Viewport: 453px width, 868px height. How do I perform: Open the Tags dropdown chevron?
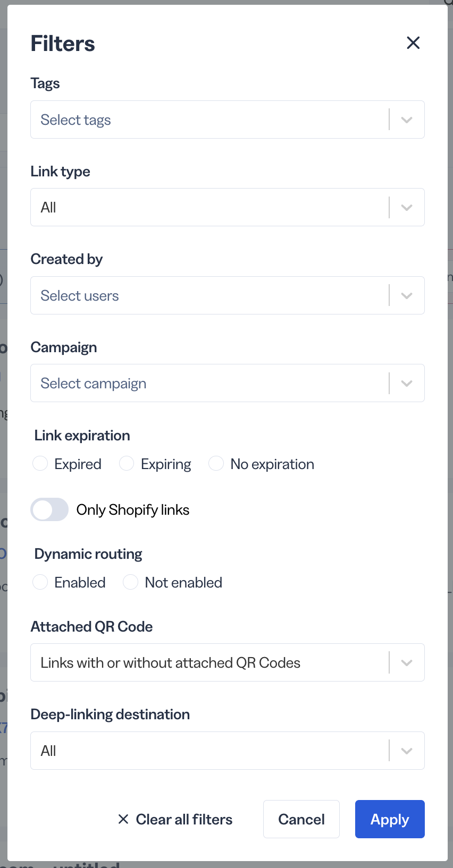407,120
